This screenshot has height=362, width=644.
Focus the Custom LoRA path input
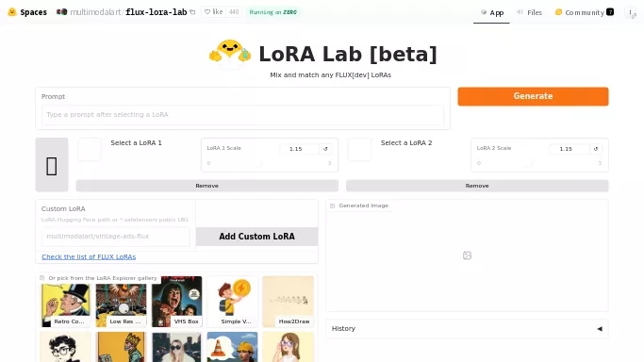115,237
